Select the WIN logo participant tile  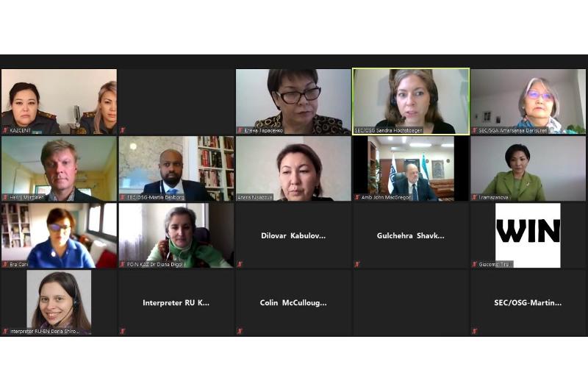[x=528, y=235]
